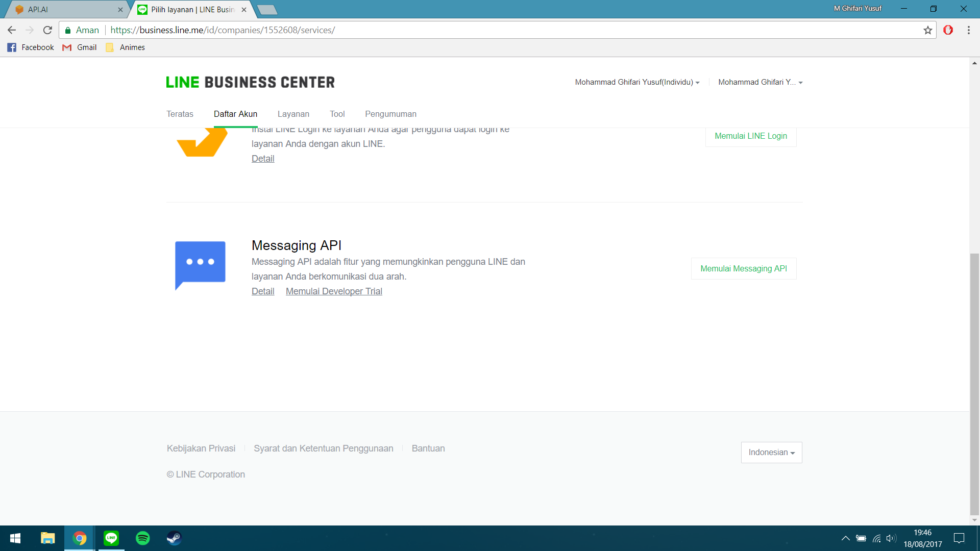Click the browser address bar URL
Image resolution: width=980 pixels, height=551 pixels.
click(223, 30)
